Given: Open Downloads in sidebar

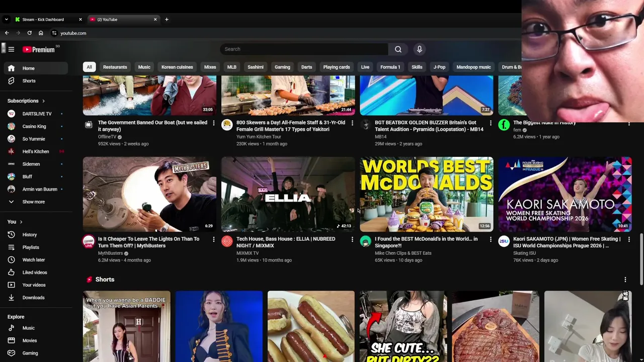Looking at the screenshot, I should [x=35, y=298].
